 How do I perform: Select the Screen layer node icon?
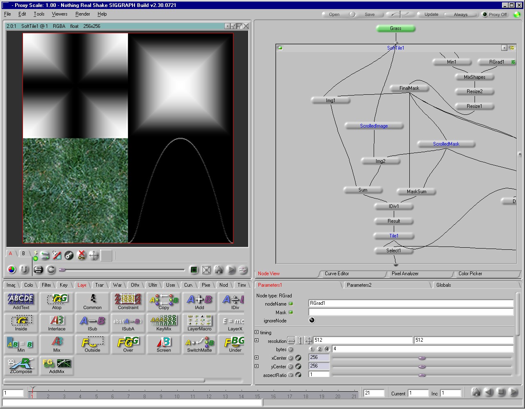(164, 344)
